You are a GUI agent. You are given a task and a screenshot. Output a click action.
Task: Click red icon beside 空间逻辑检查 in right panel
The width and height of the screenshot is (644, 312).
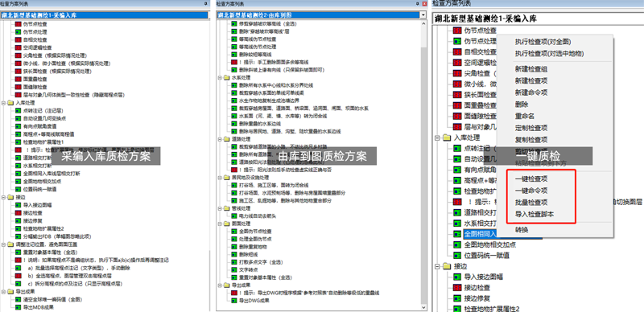coord(457,63)
